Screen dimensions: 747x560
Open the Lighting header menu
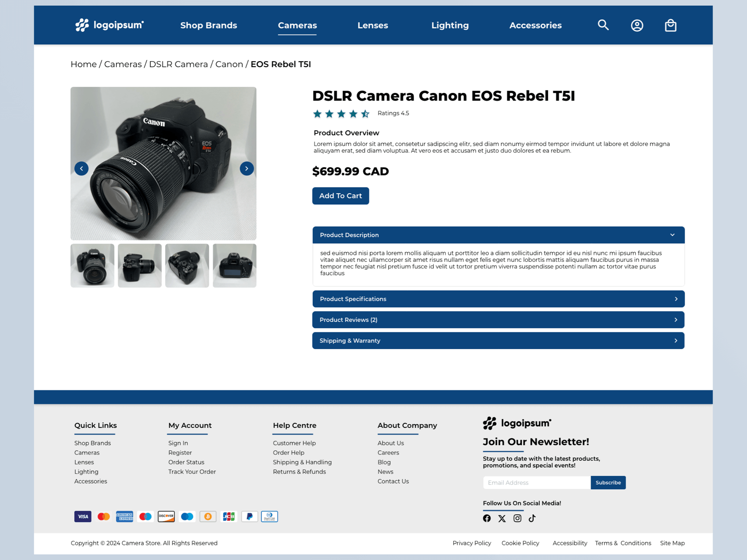coord(450,25)
